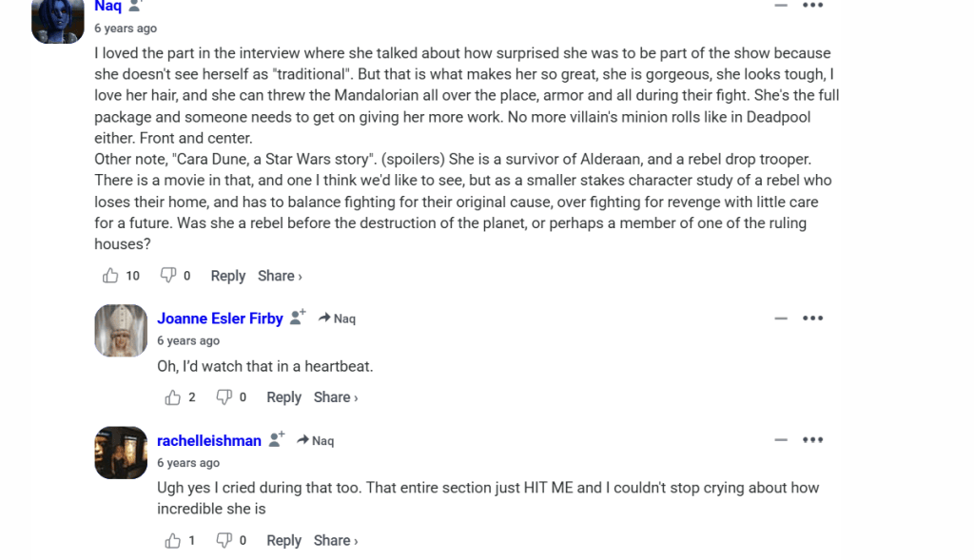Thumbs down rachelleishman's reply

[224, 541]
